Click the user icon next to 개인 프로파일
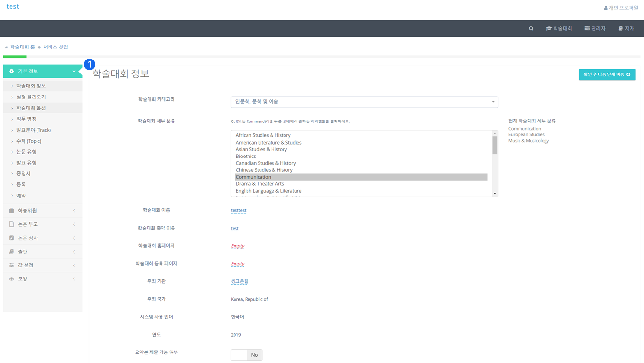The height and width of the screenshot is (363, 644). (x=606, y=8)
